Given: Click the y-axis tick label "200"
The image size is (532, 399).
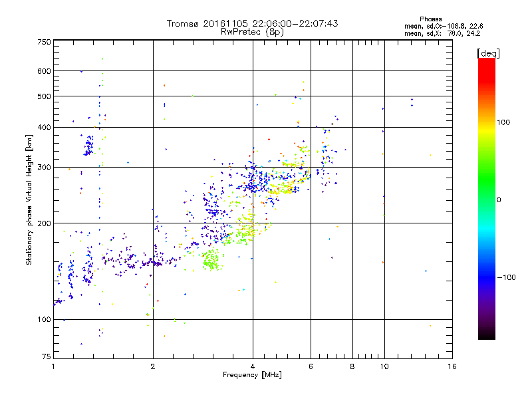Looking at the screenshot, I should (44, 223).
